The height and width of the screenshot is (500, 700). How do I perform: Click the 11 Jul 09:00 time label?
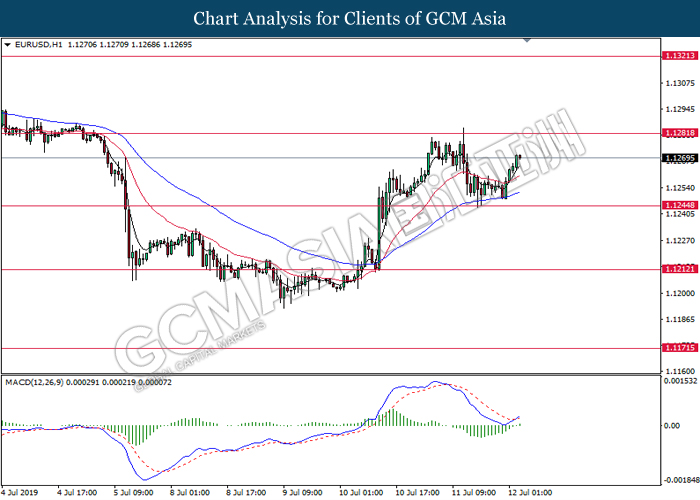pyautogui.click(x=473, y=493)
